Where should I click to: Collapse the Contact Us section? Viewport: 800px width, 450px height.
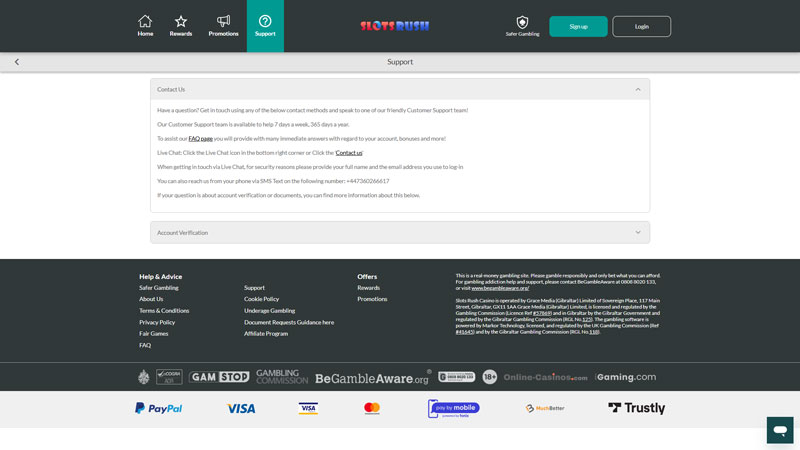[638, 90]
